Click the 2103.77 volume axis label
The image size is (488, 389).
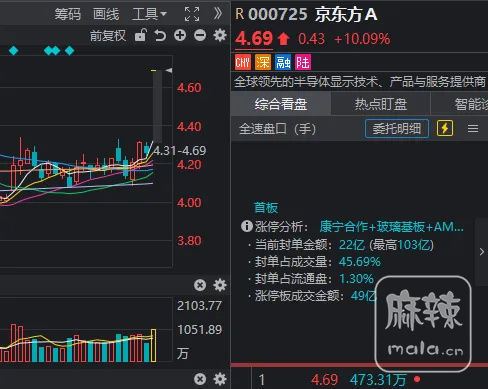(199, 306)
